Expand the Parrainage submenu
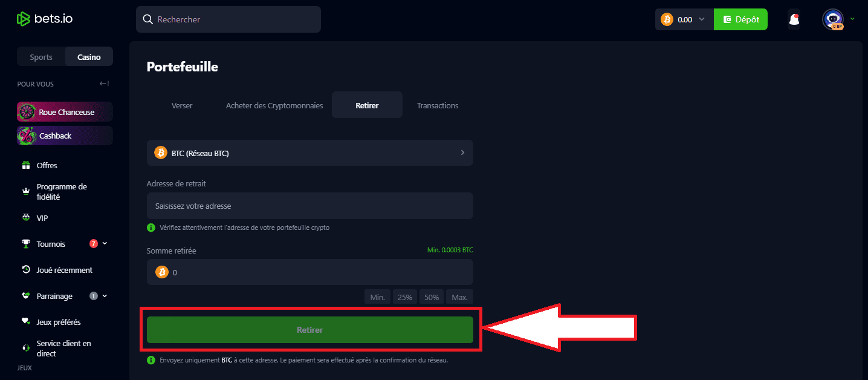 (x=105, y=296)
